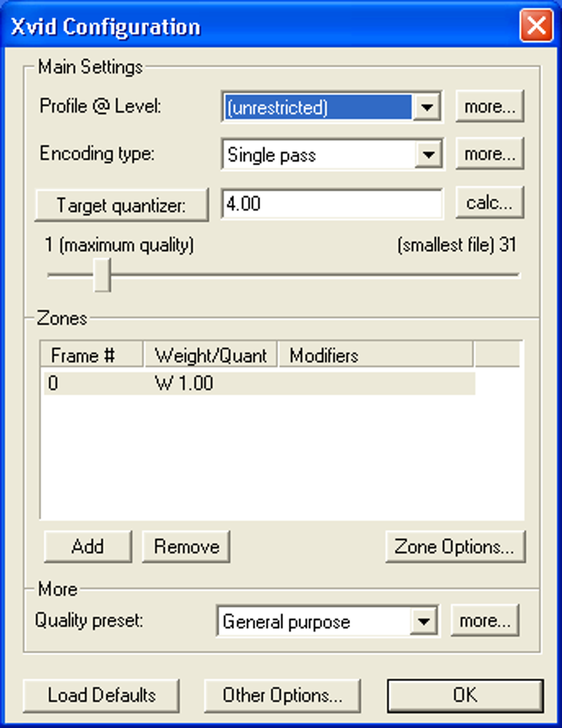Click the quantizer value input field

click(x=331, y=204)
